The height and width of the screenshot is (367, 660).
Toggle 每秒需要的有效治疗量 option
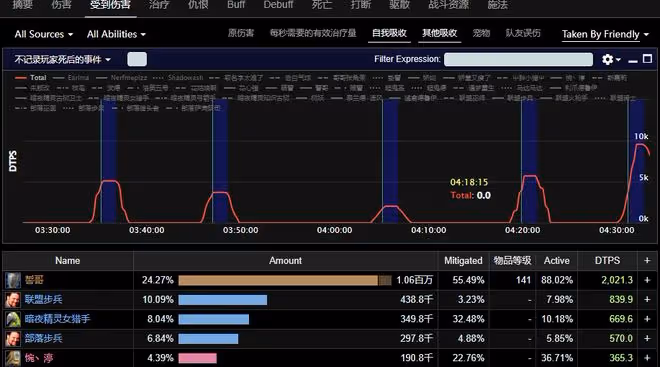tap(313, 33)
